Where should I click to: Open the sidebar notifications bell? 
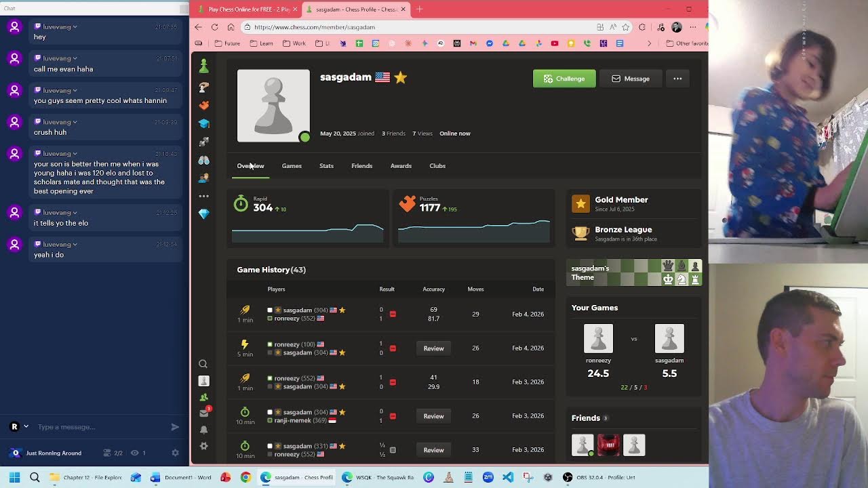point(203,430)
